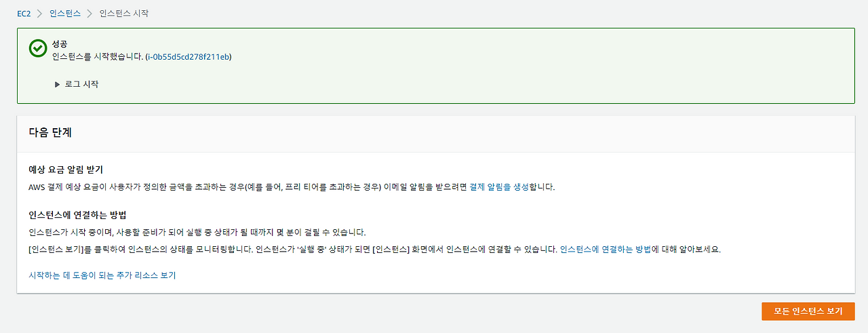This screenshot has height=333, width=868.
Task: Click the 인스턴스를 시작했습니다 message text
Action: point(98,57)
